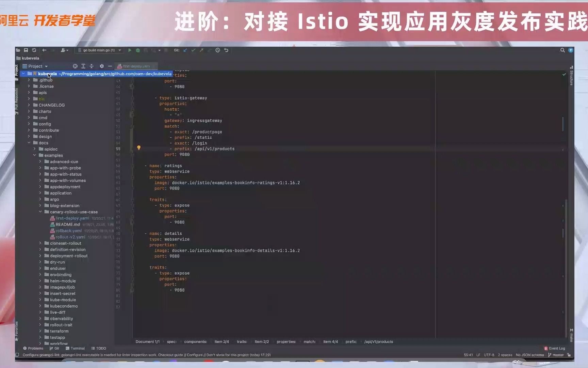This screenshot has height=368, width=588.
Task: Click 'Item 4/4' in the YAML breadcrumb
Action: [330, 341]
